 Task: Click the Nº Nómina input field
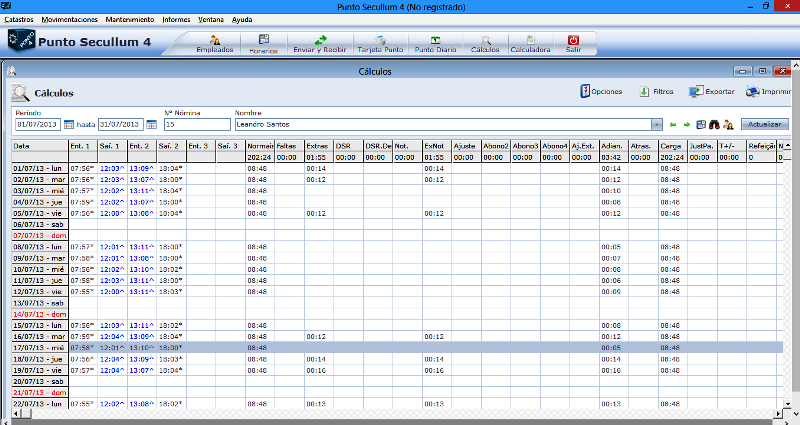point(196,125)
